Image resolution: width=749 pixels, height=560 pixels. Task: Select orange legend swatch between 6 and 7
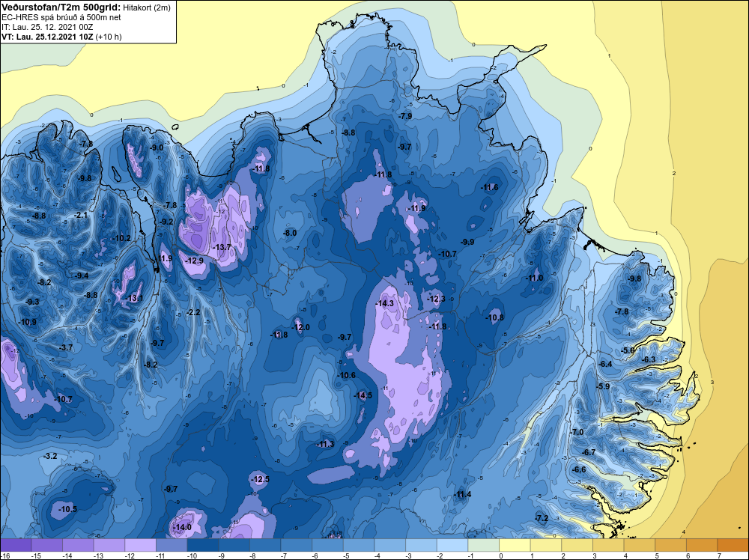[703, 545]
